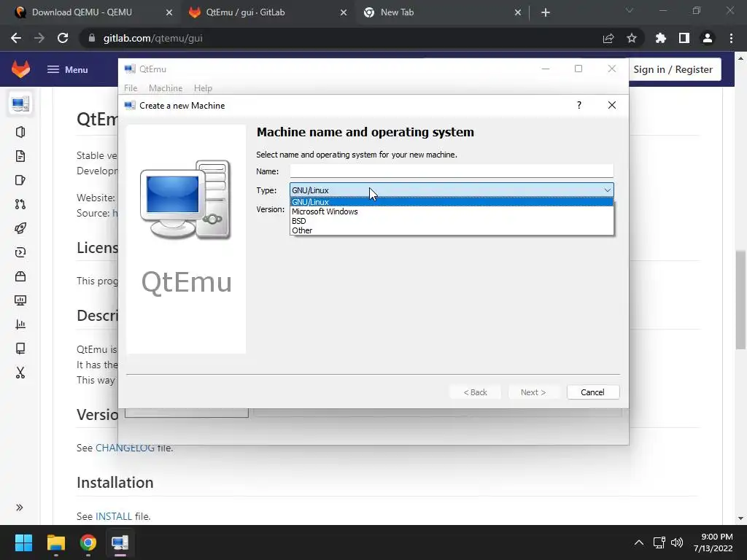Click the site lock icon
The width and height of the screenshot is (747, 560).
[92, 38]
